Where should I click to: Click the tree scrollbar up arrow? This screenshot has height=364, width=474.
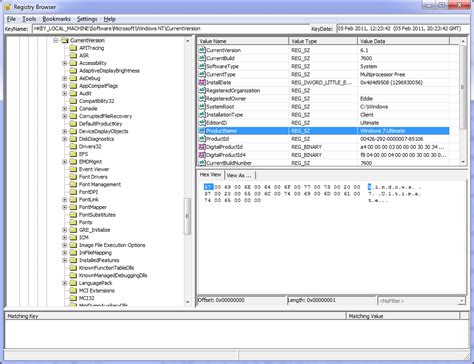tap(187, 41)
